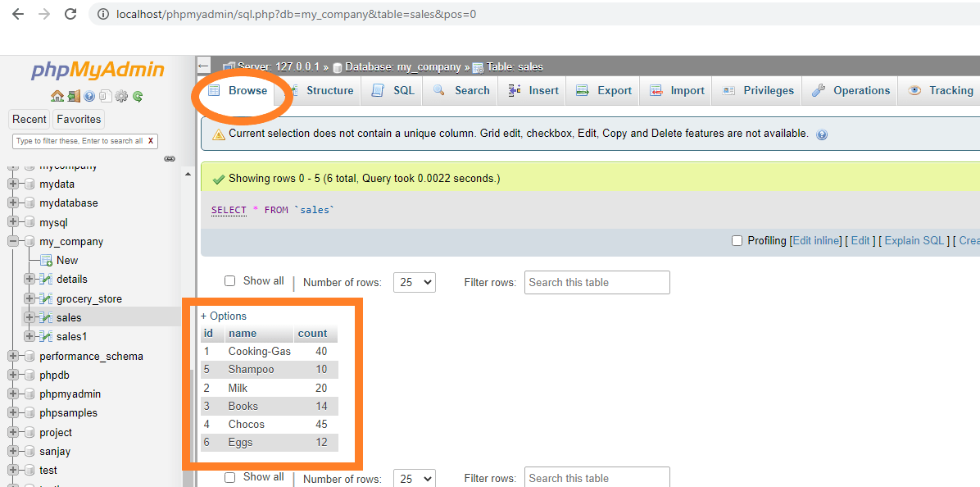
Task: Log out using the exit door icon
Action: click(x=74, y=96)
